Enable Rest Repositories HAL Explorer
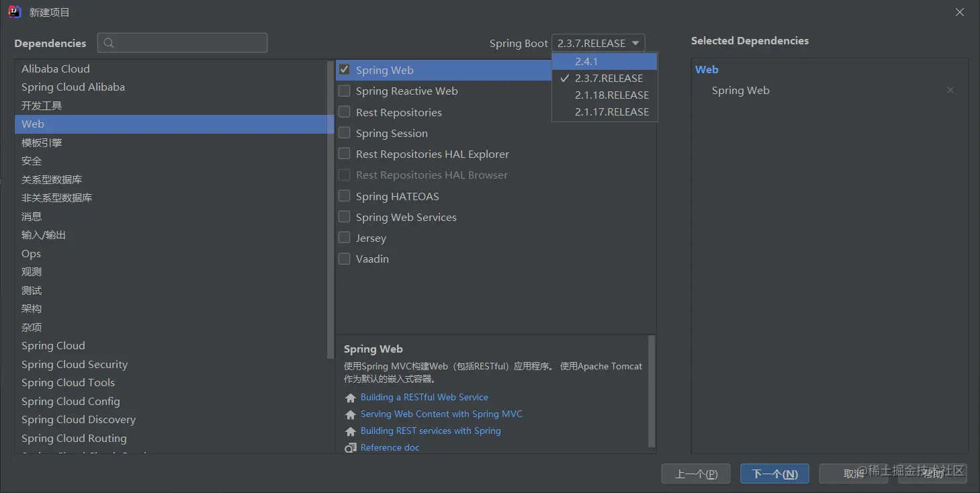This screenshot has height=493, width=980. (x=344, y=154)
